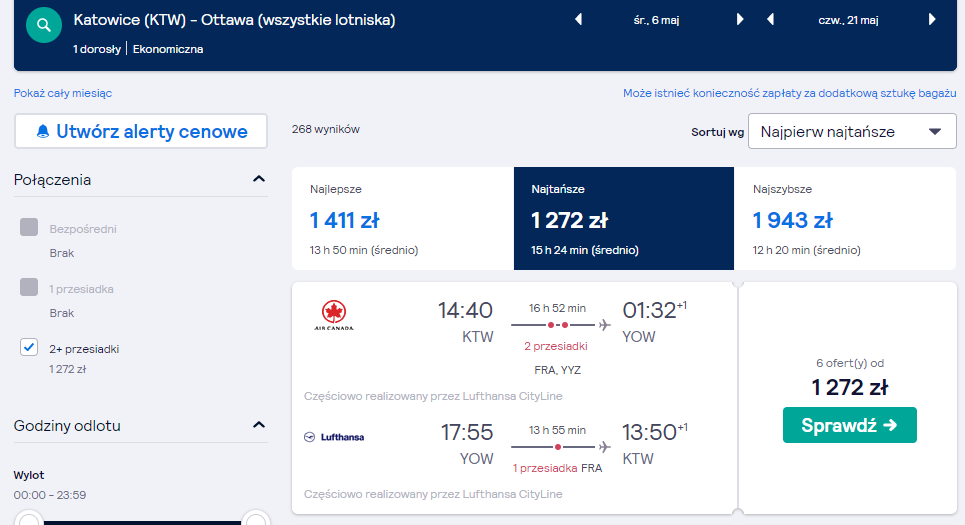The image size is (965, 525).
Task: Open the Pokaż cały miesiąc link
Action: tap(63, 93)
